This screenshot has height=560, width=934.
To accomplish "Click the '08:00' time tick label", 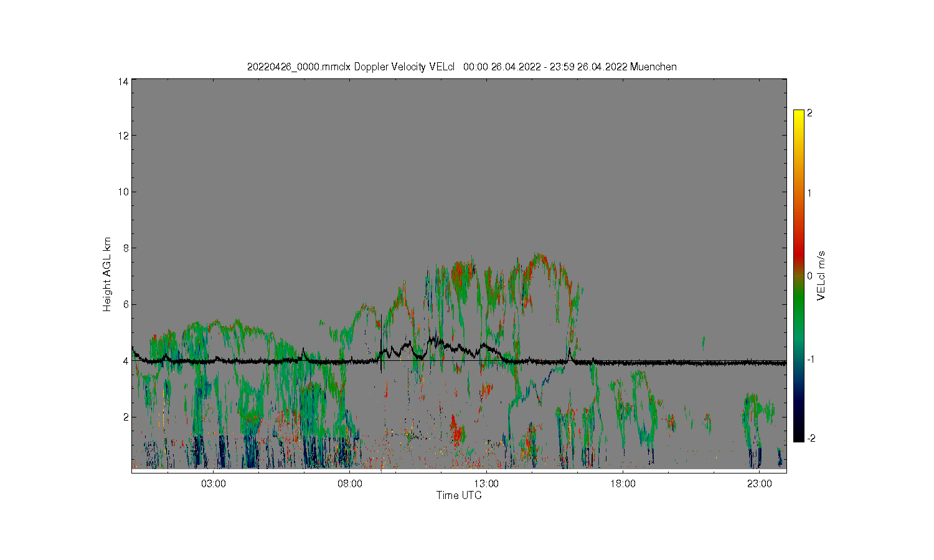I will [x=350, y=484].
